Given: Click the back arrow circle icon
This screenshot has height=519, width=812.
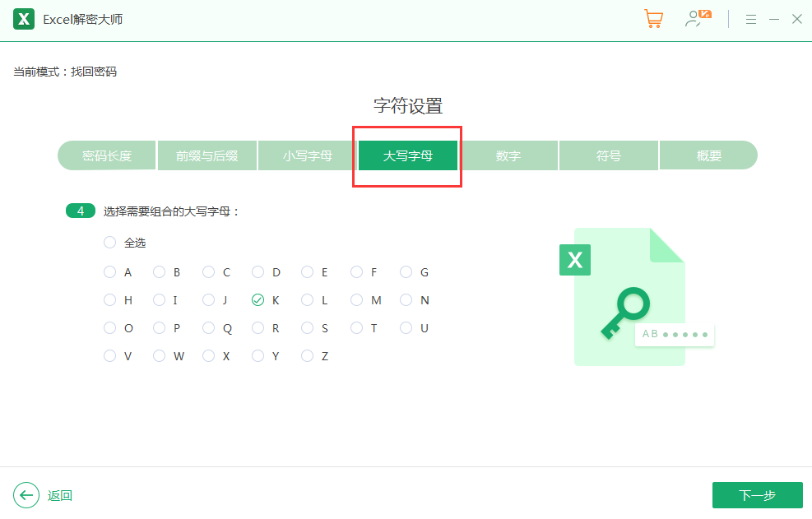Looking at the screenshot, I should 26,495.
